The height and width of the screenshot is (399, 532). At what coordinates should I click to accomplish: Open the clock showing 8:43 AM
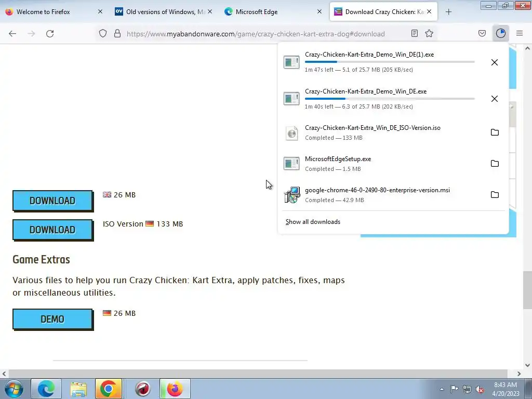pos(506,389)
